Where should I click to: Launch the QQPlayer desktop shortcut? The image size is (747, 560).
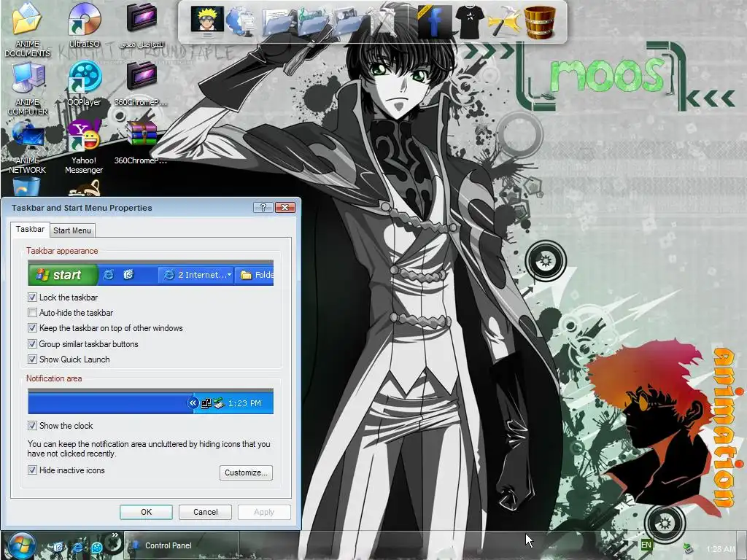(x=85, y=83)
